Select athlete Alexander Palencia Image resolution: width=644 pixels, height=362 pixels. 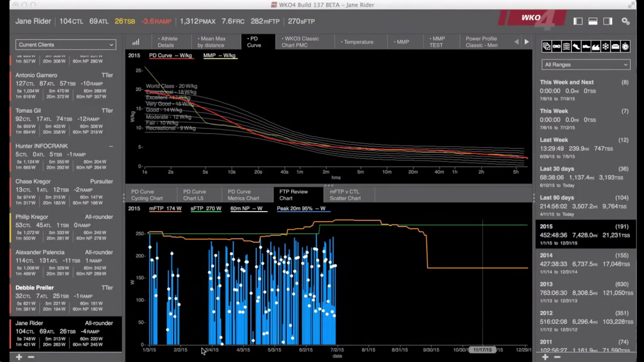click(x=65, y=263)
